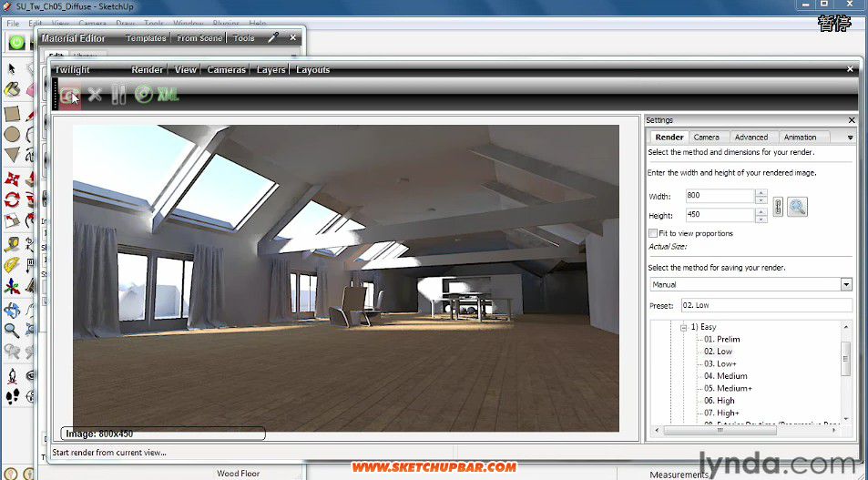Click the green circular resume render icon
The width and height of the screenshot is (868, 480).
tap(143, 95)
